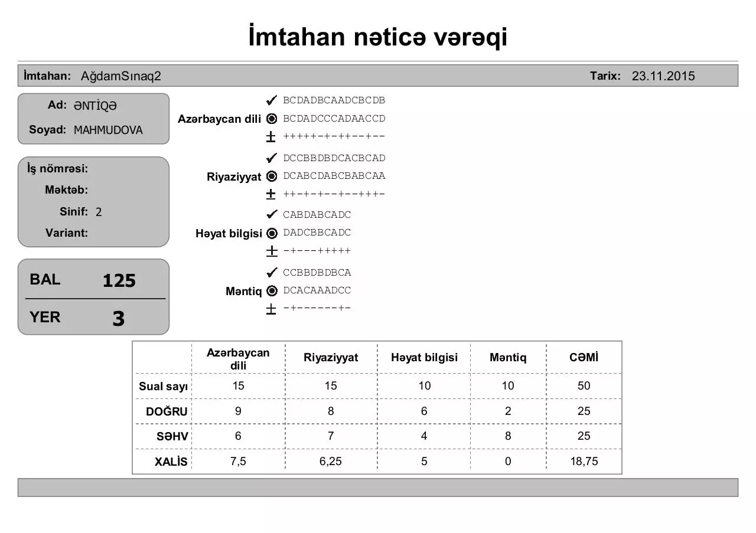Click the CƏMİ table column header
Image resolution: width=756 pixels, height=533 pixels.
(584, 358)
